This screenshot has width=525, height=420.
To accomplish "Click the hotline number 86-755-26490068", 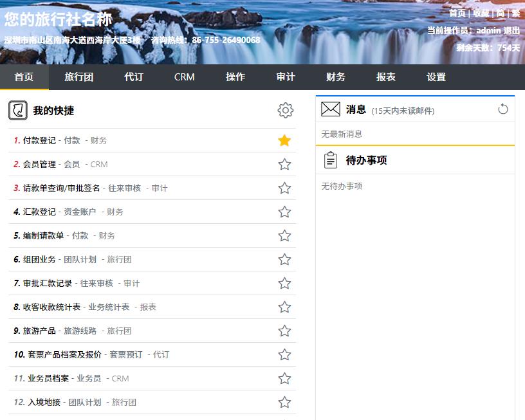I will click(226, 40).
